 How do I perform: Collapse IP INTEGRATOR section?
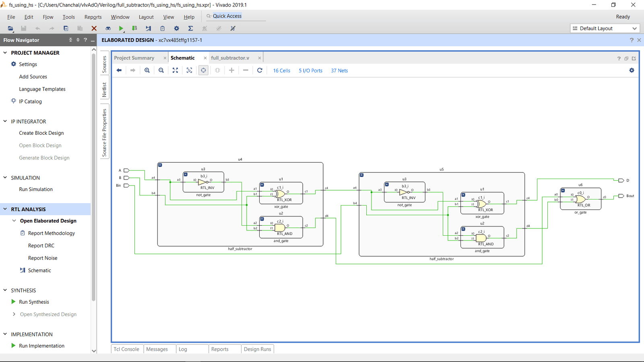(5, 121)
